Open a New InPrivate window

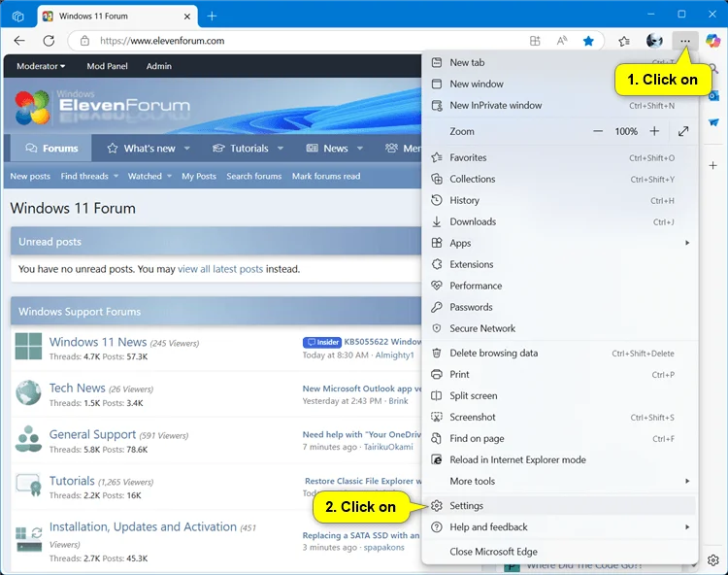pos(560,106)
